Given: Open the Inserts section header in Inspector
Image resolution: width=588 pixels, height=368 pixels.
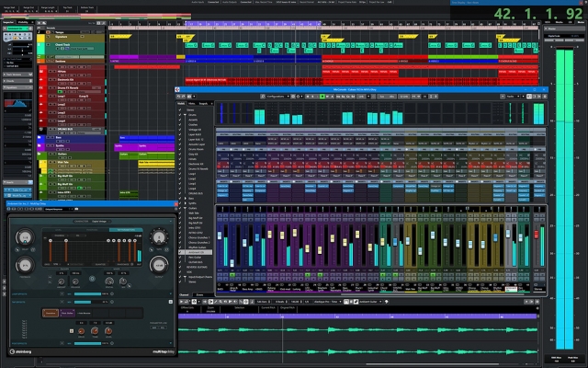Looking at the screenshot, I should coord(17,182).
